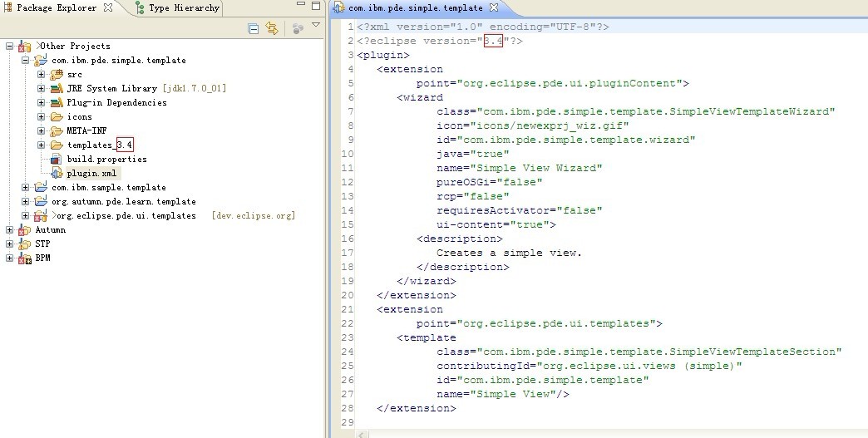
Task: Click com.ibm.sample.template project icon
Action: click(41, 187)
